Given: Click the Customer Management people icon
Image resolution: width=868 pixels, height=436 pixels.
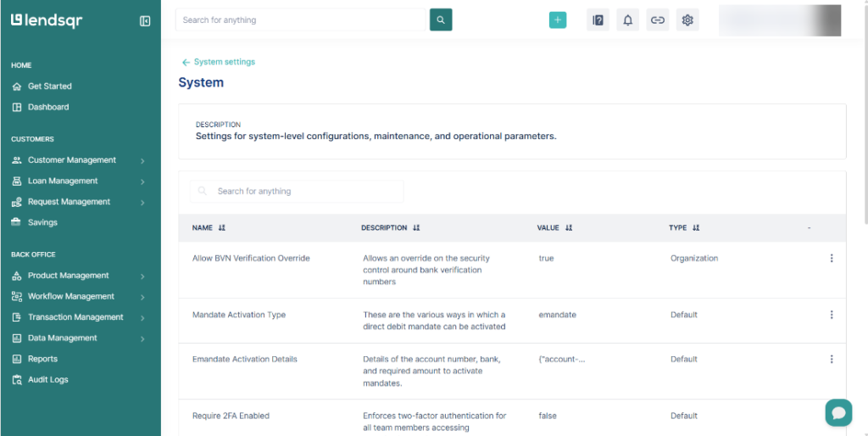Looking at the screenshot, I should [17, 160].
